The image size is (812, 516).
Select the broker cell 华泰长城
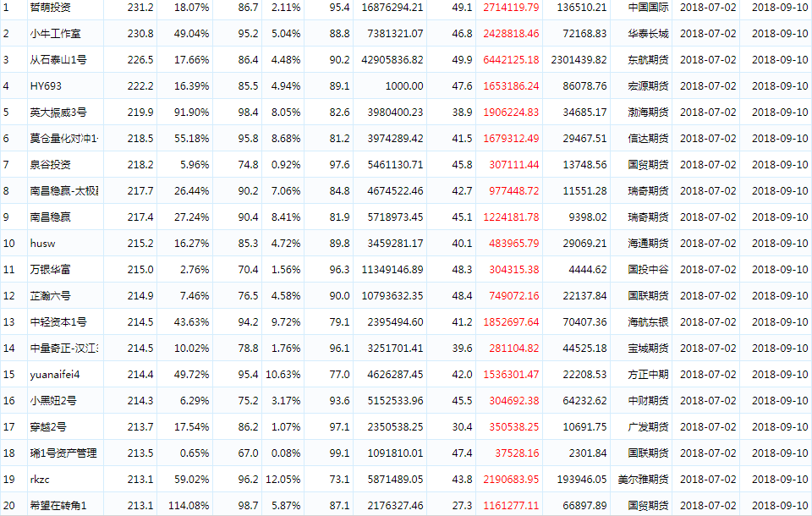(649, 34)
